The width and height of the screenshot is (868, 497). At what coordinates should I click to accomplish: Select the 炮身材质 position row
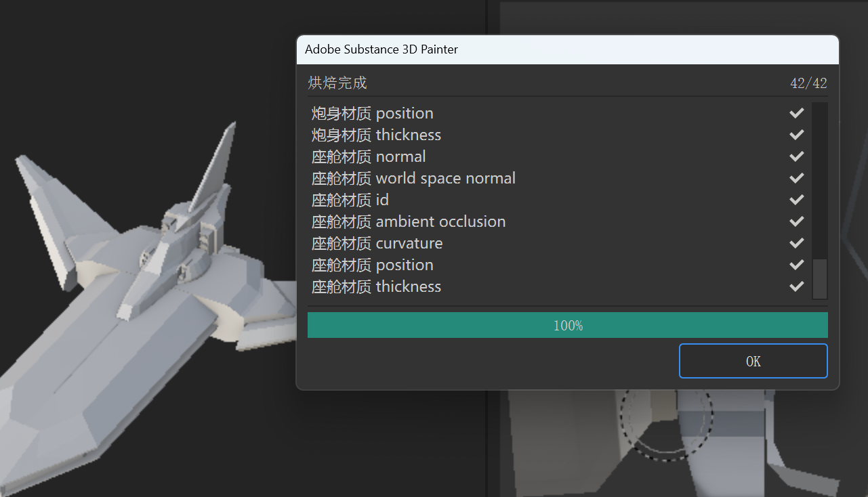pyautogui.click(x=559, y=113)
